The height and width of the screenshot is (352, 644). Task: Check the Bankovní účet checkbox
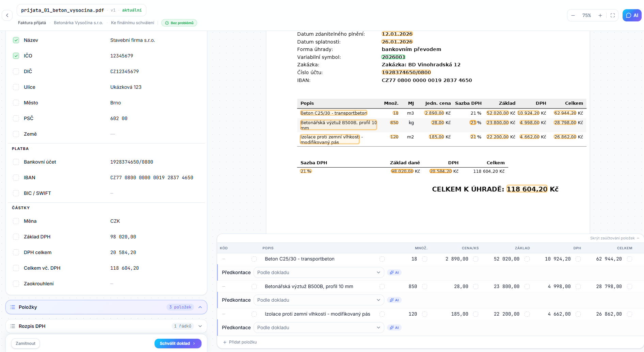tap(16, 162)
